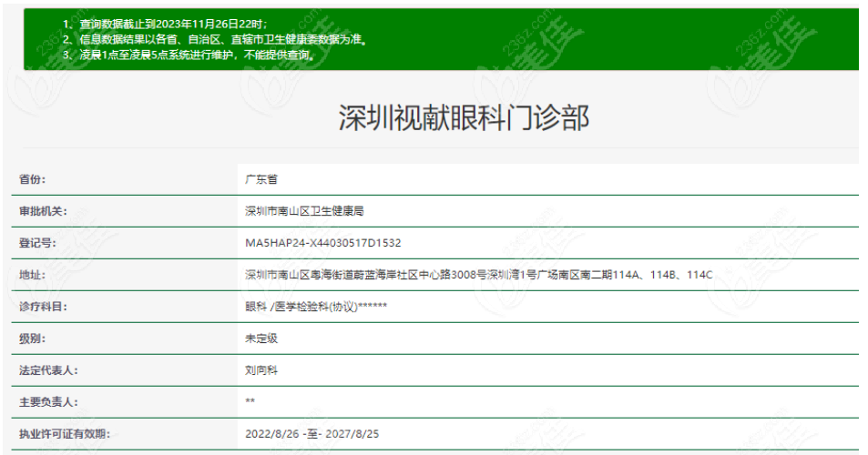Click the masked value ** for 主要负责人

tap(250, 400)
